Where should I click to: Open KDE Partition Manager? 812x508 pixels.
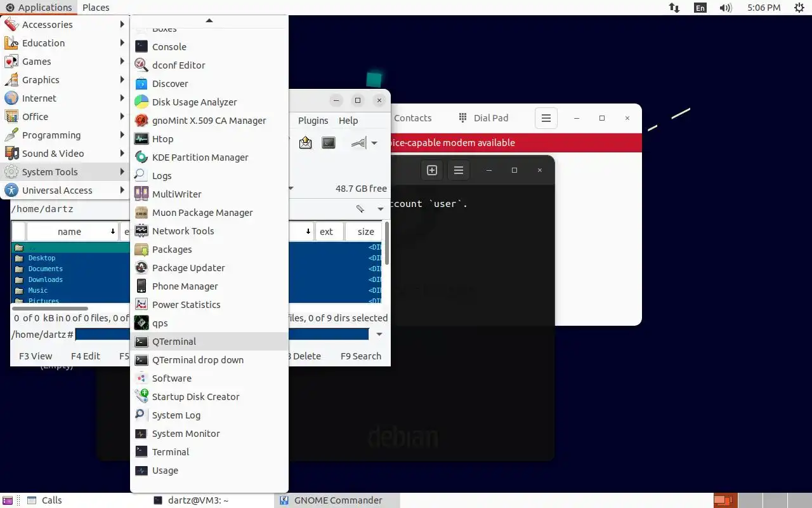[209, 157]
